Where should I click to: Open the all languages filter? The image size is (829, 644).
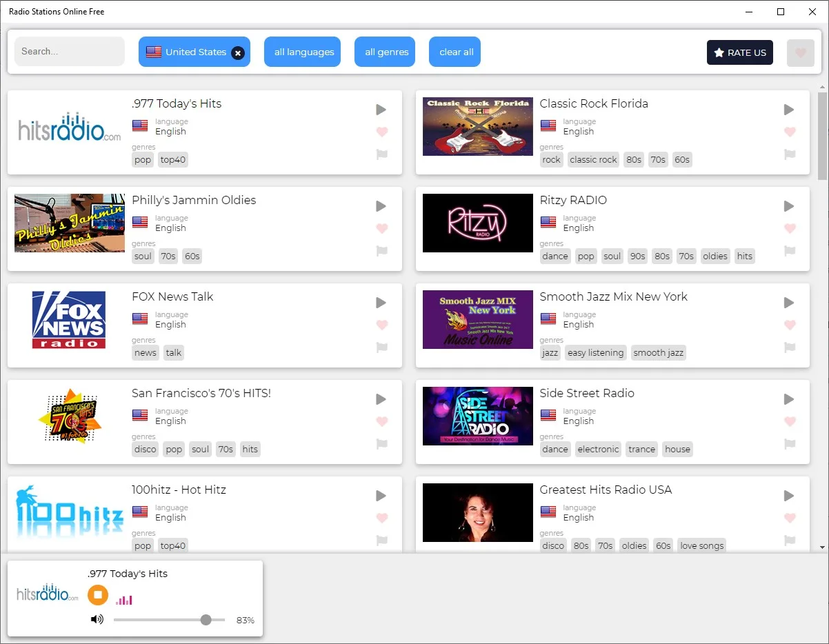(x=302, y=52)
